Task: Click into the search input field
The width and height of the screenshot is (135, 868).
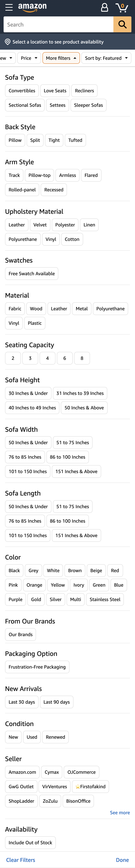Action: (57, 24)
